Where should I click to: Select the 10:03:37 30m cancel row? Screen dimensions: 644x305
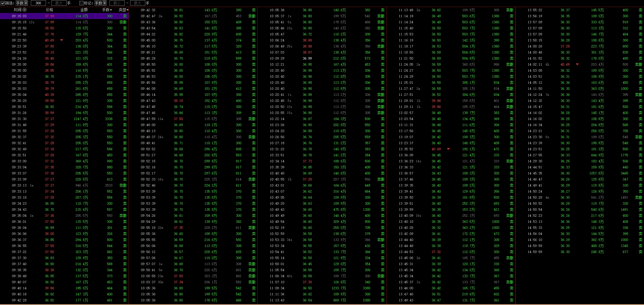193,282
